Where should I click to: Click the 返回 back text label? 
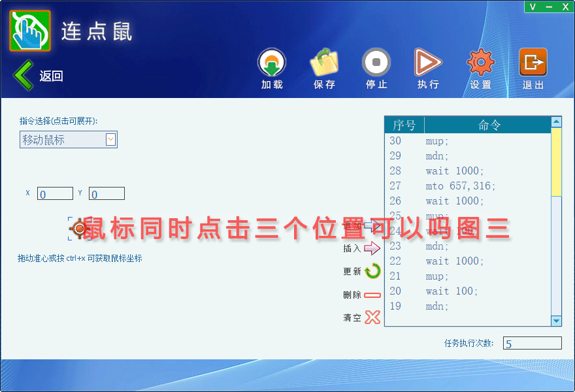click(x=51, y=76)
